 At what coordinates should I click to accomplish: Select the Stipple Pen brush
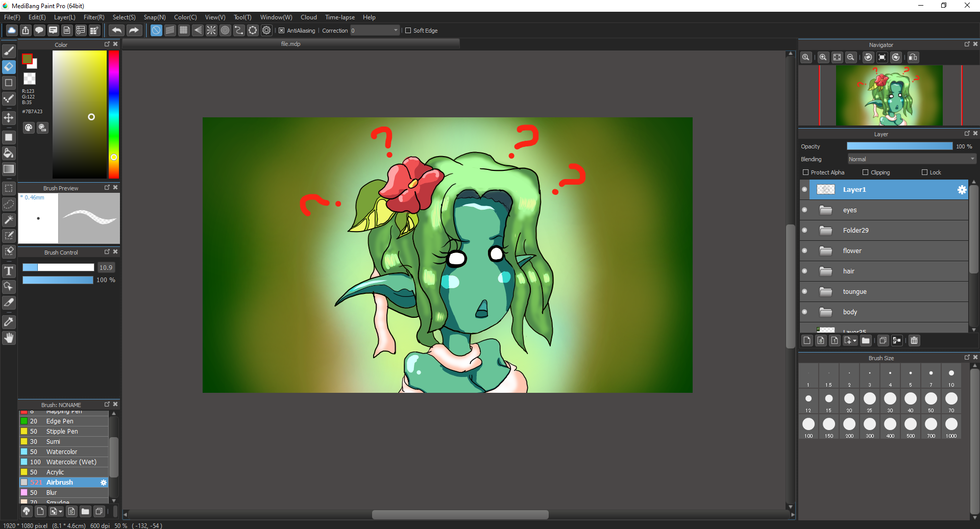(x=64, y=432)
